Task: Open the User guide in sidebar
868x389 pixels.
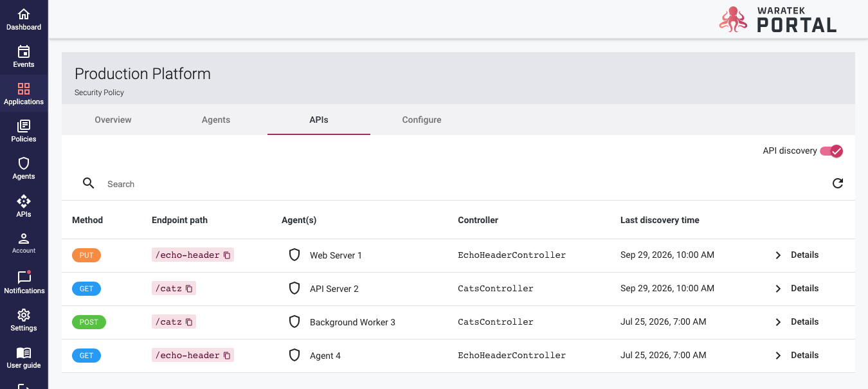Action: [x=24, y=357]
